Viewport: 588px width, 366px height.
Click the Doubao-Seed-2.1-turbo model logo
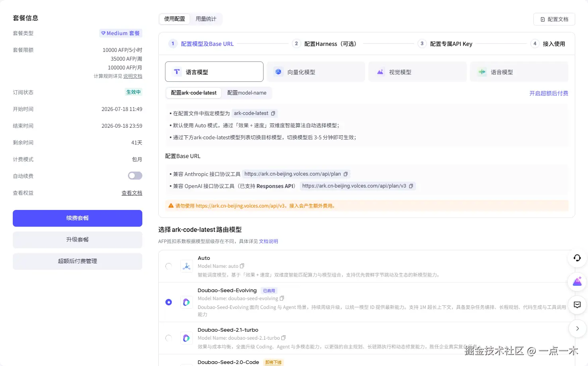[x=186, y=338]
